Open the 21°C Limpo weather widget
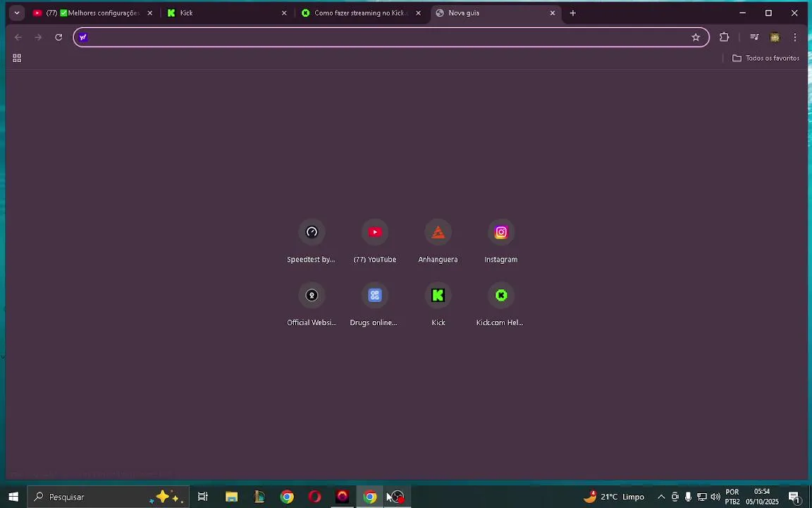 [x=614, y=497]
